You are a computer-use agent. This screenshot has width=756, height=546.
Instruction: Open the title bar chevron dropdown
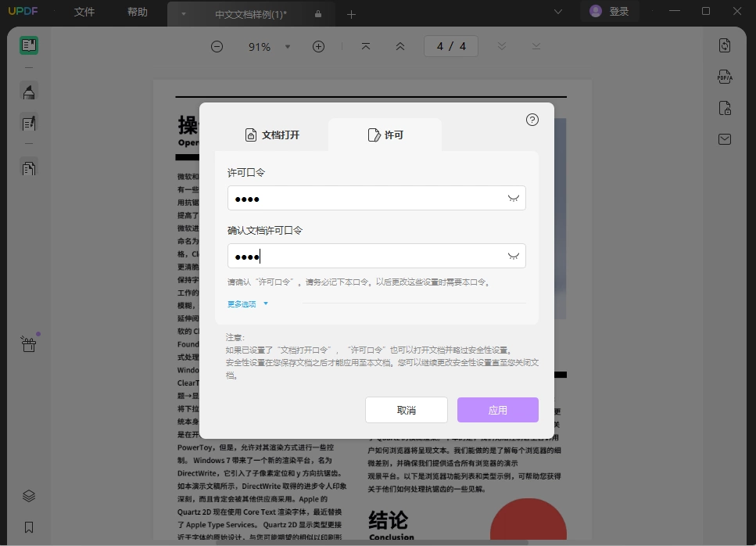pyautogui.click(x=558, y=12)
